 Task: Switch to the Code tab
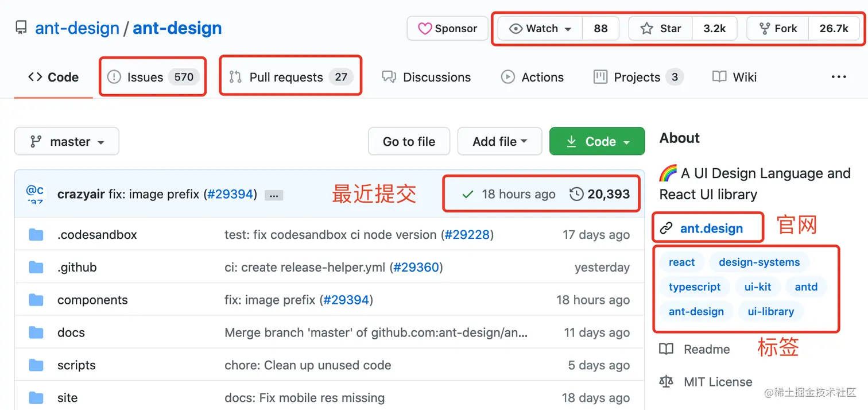[53, 77]
